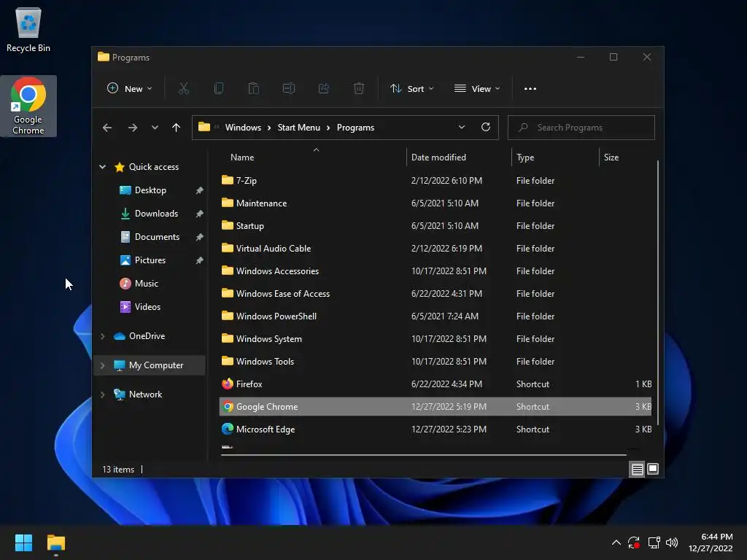Select the Windows Ease of Access folder
This screenshot has width=747, height=560.
435,294
